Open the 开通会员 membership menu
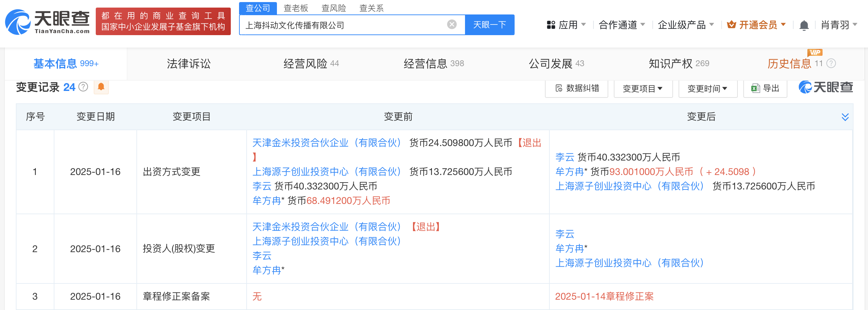 [x=756, y=25]
